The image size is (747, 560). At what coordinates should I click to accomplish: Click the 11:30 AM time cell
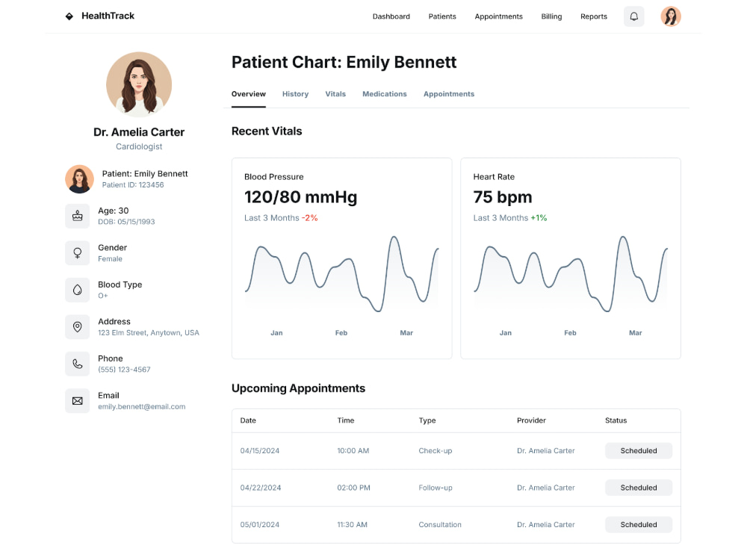pos(352,524)
